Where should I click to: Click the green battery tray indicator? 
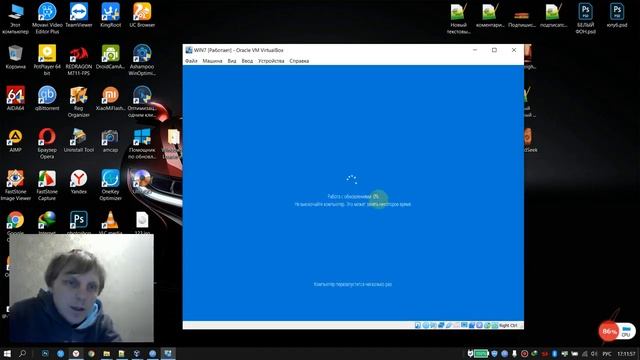(481, 353)
